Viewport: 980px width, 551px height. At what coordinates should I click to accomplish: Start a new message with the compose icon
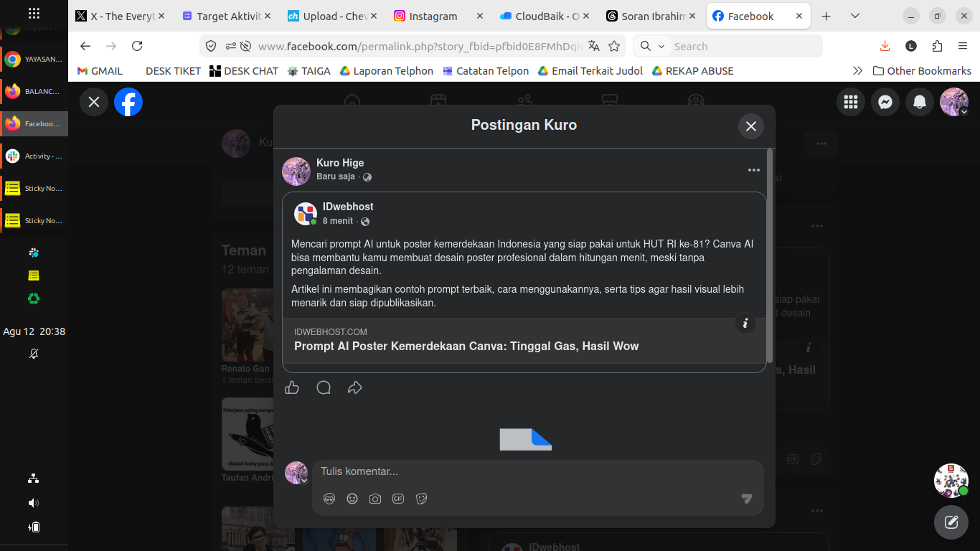coord(951,522)
